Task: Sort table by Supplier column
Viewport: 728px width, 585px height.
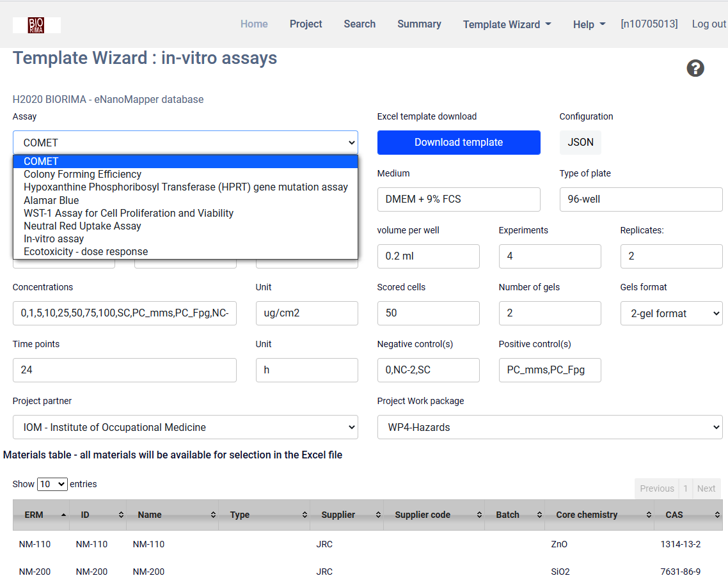Action: pyautogui.click(x=346, y=515)
